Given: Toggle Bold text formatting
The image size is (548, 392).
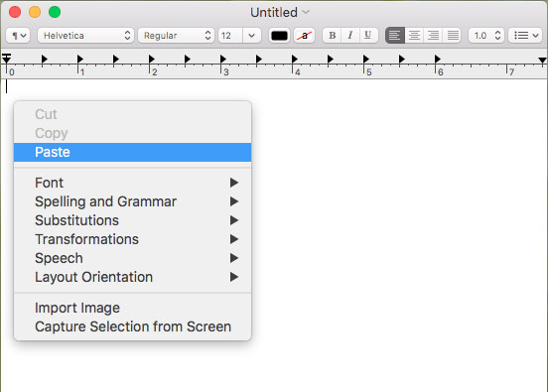Looking at the screenshot, I should (x=332, y=36).
